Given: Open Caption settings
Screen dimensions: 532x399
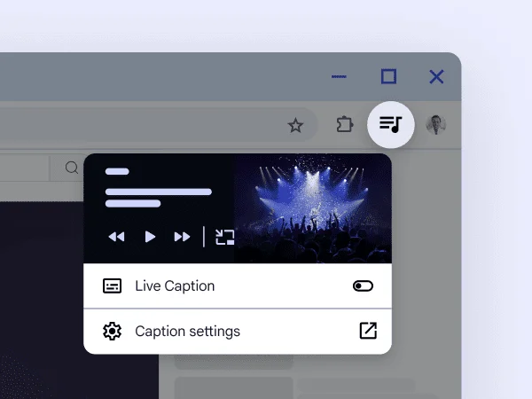Looking at the screenshot, I should point(187,332).
